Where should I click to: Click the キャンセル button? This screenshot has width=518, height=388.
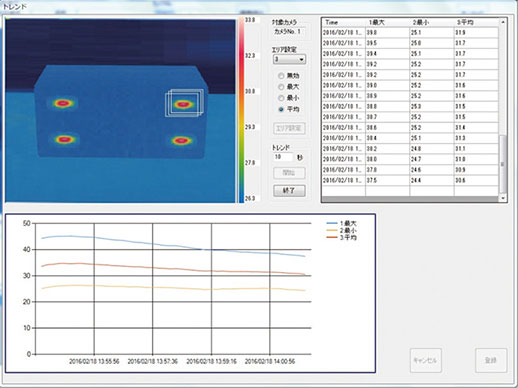pyautogui.click(x=426, y=360)
